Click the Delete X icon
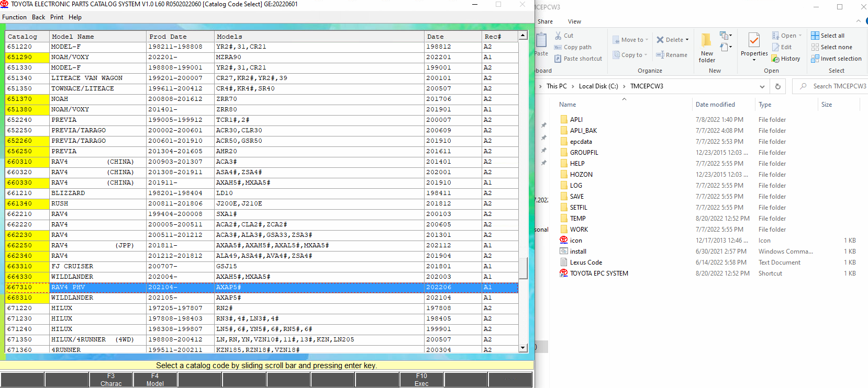This screenshot has height=388, width=868. click(660, 40)
